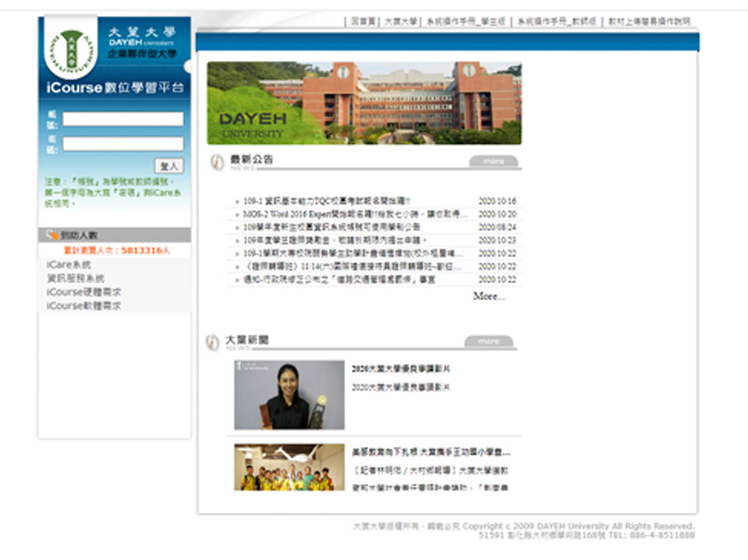Open the iCare系統 sidebar link
The width and height of the screenshot is (748, 560).
(x=69, y=265)
